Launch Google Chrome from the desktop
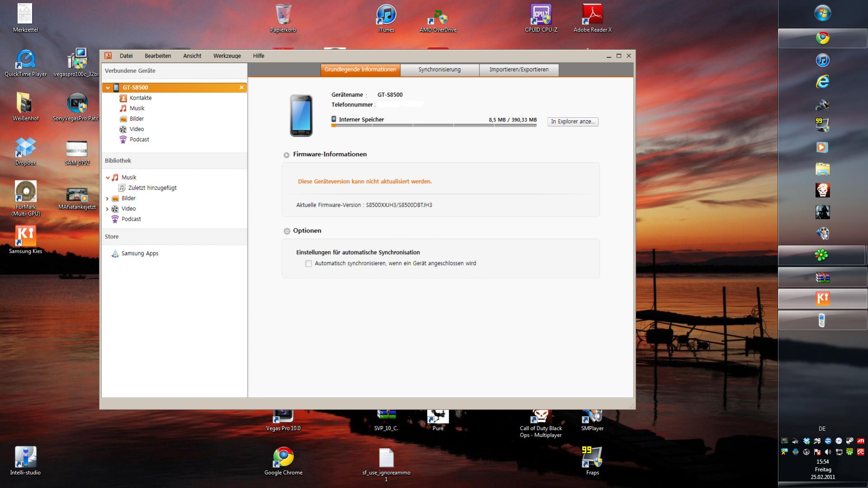868x488 pixels. click(283, 461)
